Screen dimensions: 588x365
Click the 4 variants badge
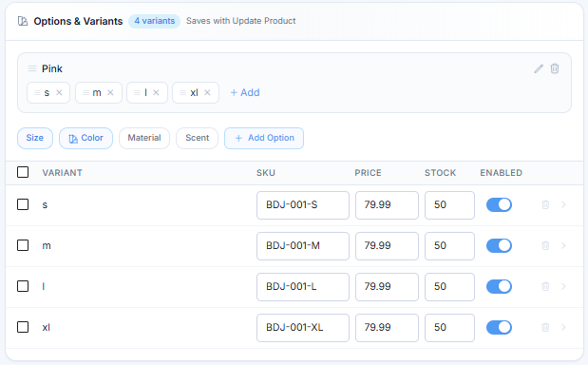pyautogui.click(x=155, y=21)
